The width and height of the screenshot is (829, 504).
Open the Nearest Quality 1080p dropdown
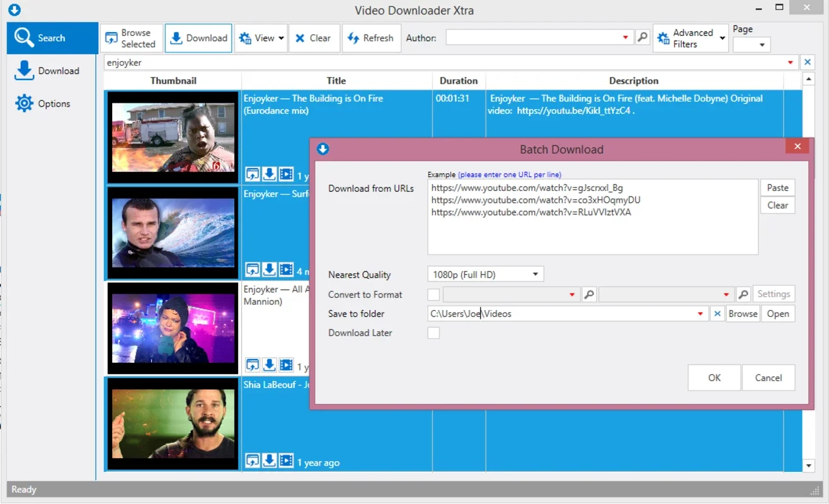click(486, 275)
